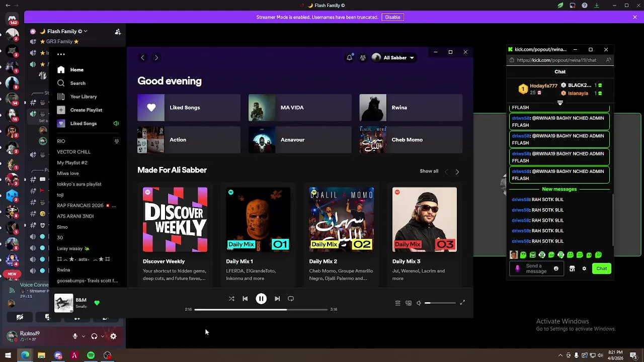Open File Explorer from the taskbar
The width and height of the screenshot is (644, 362).
click(41, 355)
